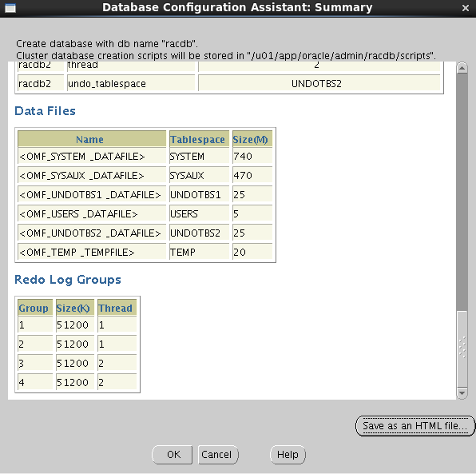The height and width of the screenshot is (474, 476).
Task: Click the vertical scrollbar thumb
Action: [x=462, y=192]
